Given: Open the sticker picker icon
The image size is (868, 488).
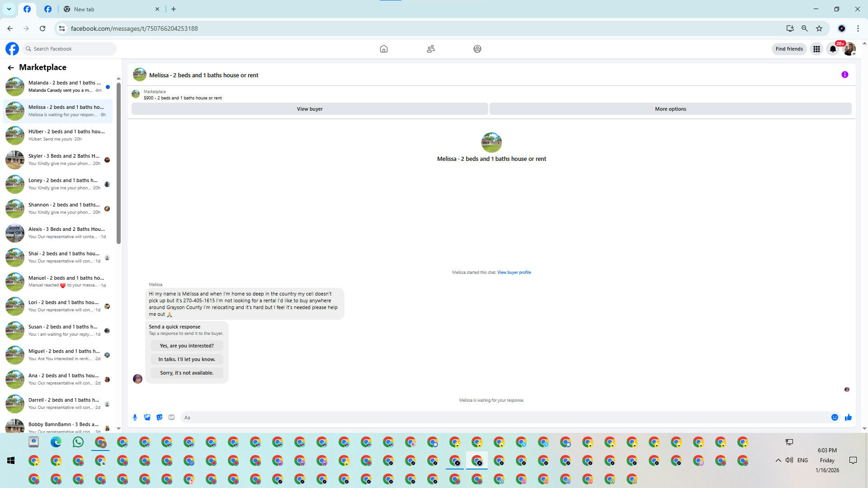Looking at the screenshot, I should coord(159,418).
